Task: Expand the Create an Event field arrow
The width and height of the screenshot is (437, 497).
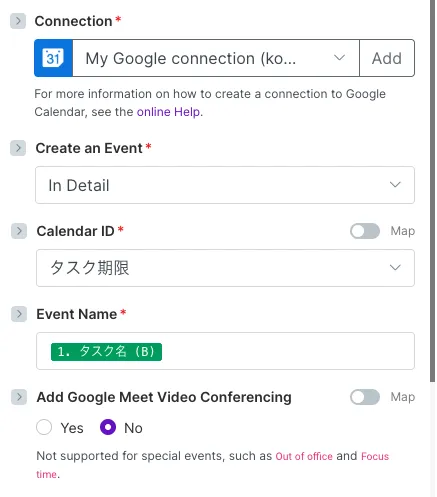Action: coord(18,148)
